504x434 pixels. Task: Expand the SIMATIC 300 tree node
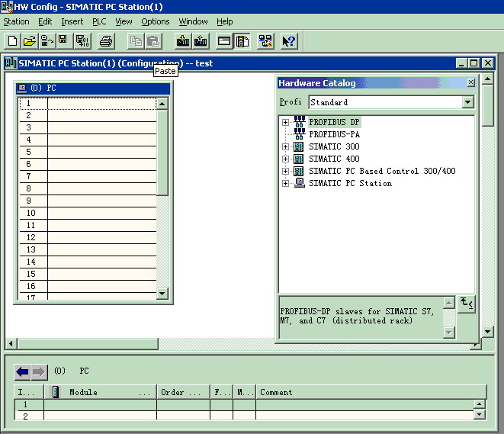285,147
